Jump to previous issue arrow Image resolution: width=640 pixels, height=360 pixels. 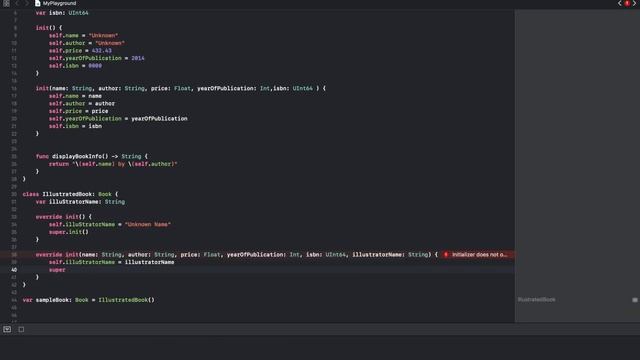(x=620, y=3)
